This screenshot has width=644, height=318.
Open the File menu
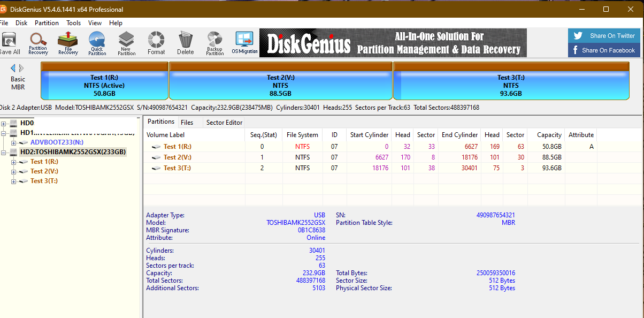point(4,23)
